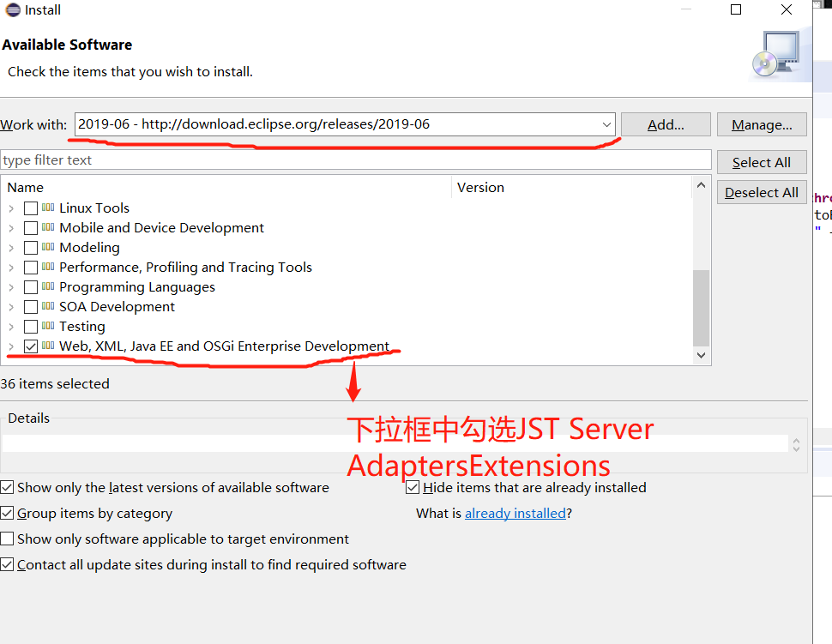Click the install wizard computer and disc image
The height and width of the screenshot is (644, 832).
coord(777,54)
